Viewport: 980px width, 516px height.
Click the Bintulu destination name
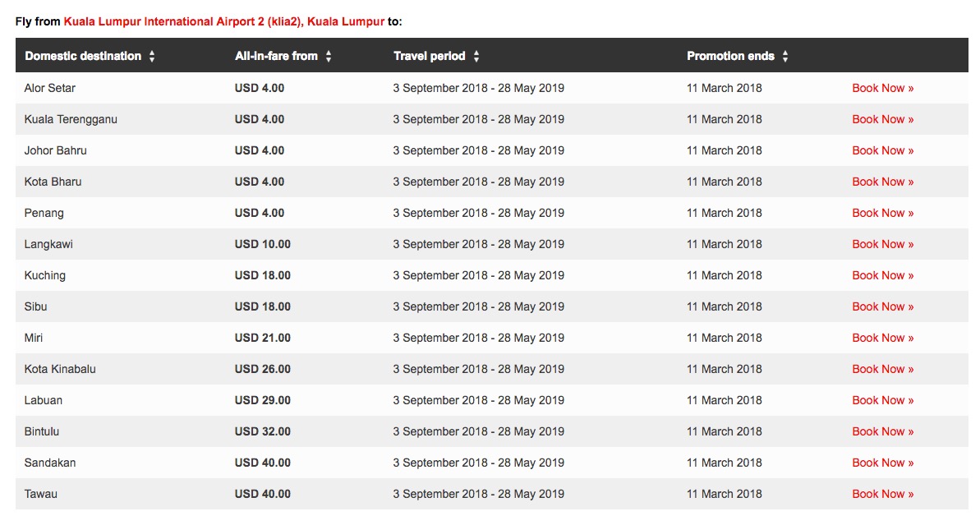[x=42, y=431]
